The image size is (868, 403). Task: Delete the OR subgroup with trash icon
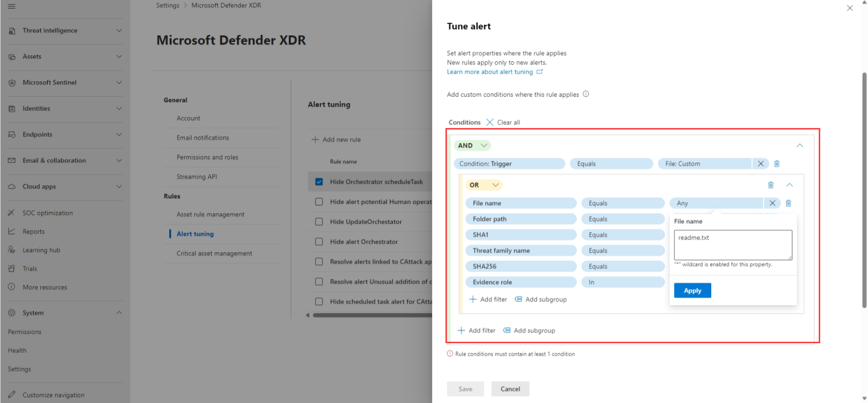[x=771, y=185]
